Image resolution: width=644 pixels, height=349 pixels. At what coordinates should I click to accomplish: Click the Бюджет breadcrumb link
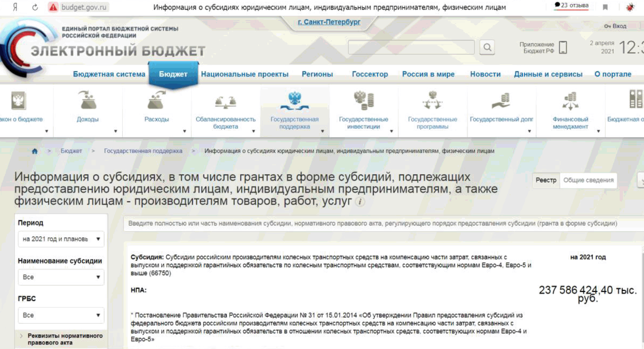tap(71, 151)
